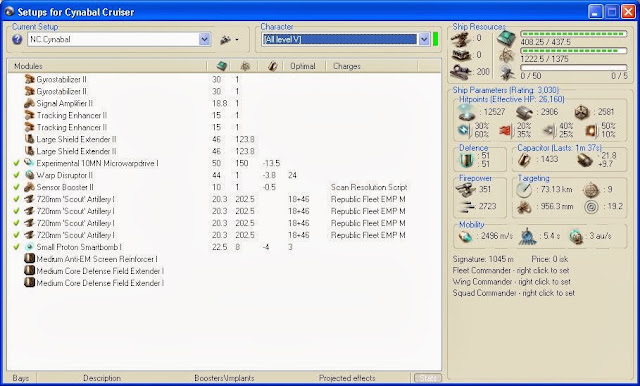The width and height of the screenshot is (640, 386).
Task: Open the Description tab
Action: (102, 378)
